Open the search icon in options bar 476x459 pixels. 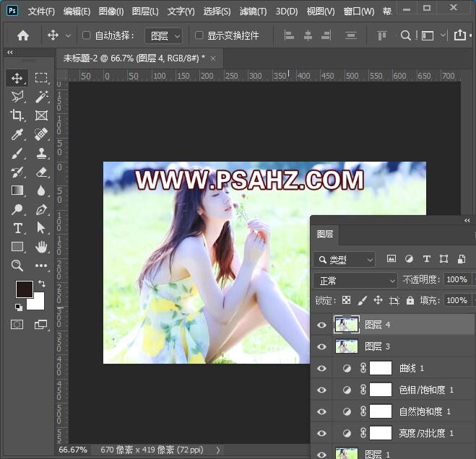405,35
